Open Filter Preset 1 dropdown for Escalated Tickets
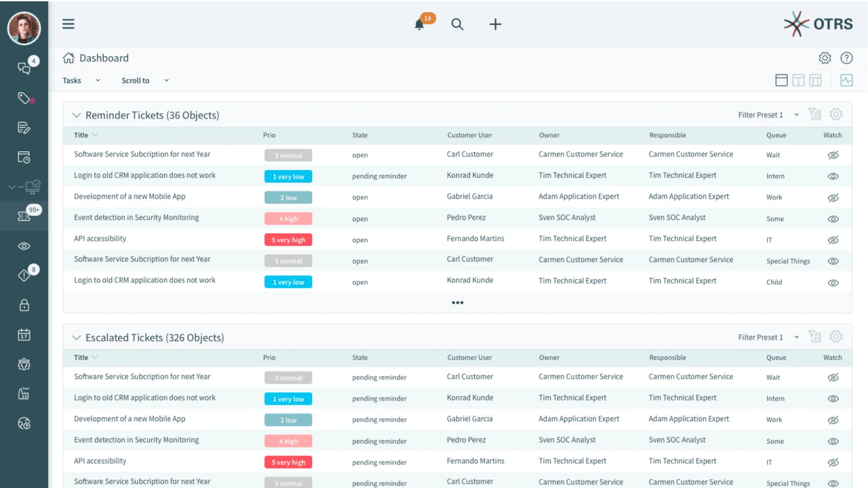Viewport: 868px width, 488px height. (768, 337)
